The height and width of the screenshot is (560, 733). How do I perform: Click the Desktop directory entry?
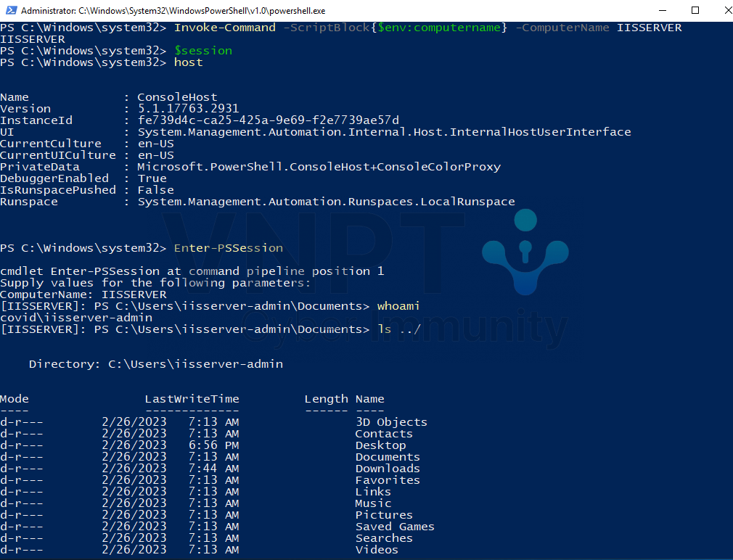tap(380, 445)
